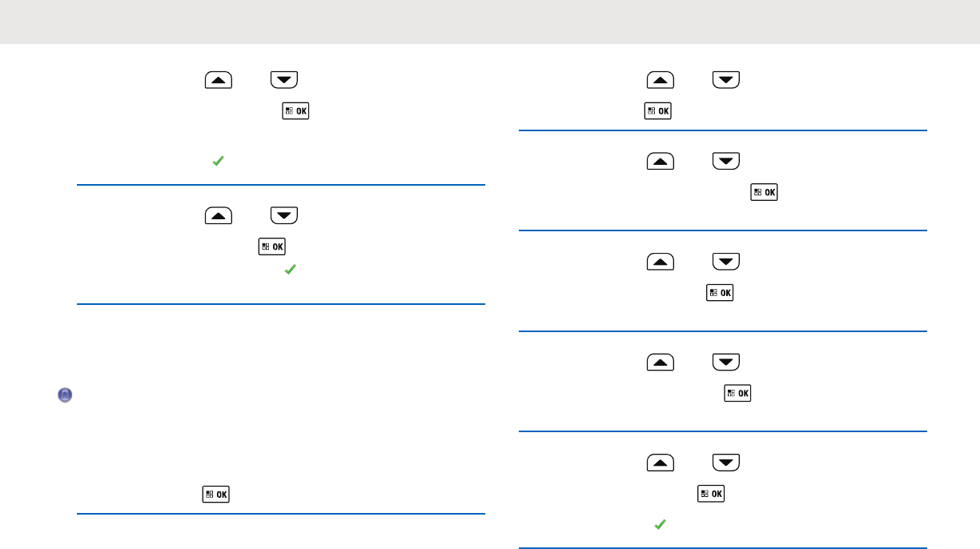Click the OK key icon in the right column's last step

(711, 495)
